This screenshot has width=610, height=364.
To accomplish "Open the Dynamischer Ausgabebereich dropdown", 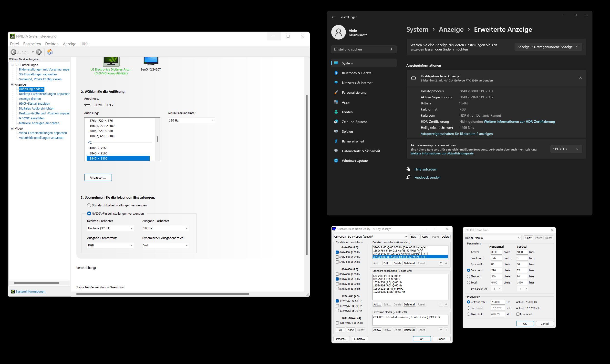I will tap(166, 245).
